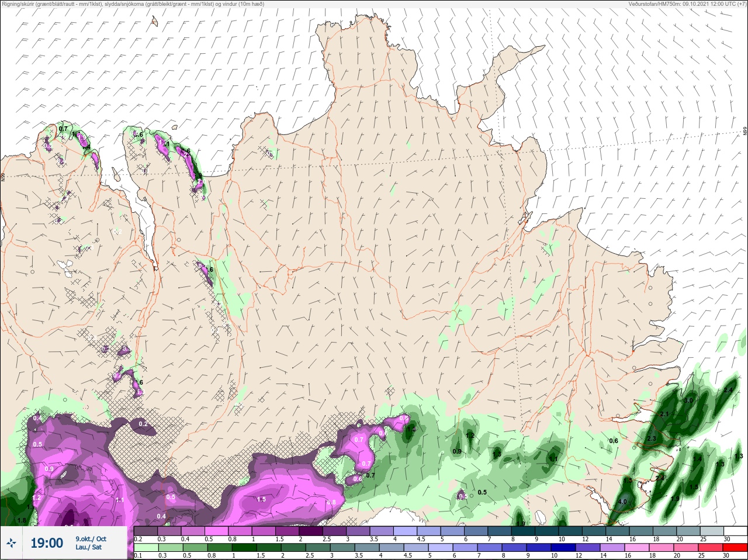
Task: Pick the bright red 30 swatch in rain legend
Action: click(x=735, y=548)
